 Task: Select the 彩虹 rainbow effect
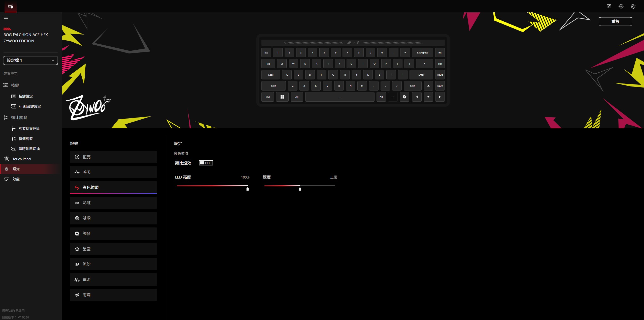113,203
